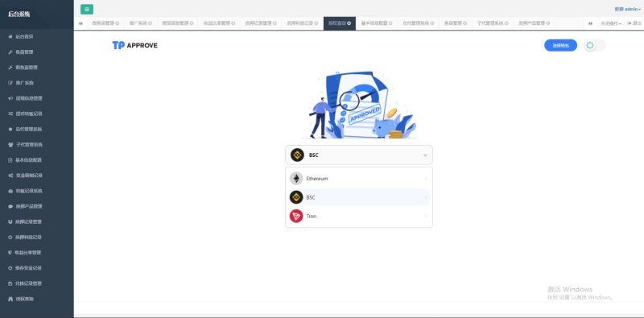Click the blue 选择钱包 button
This screenshot has height=318, width=644.
(560, 46)
